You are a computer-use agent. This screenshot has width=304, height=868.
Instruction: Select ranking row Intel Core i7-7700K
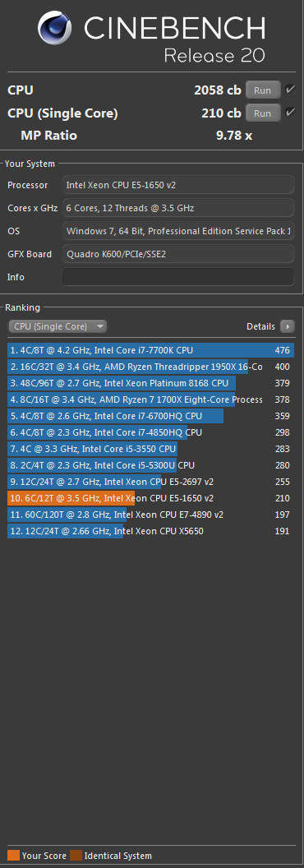click(x=150, y=350)
